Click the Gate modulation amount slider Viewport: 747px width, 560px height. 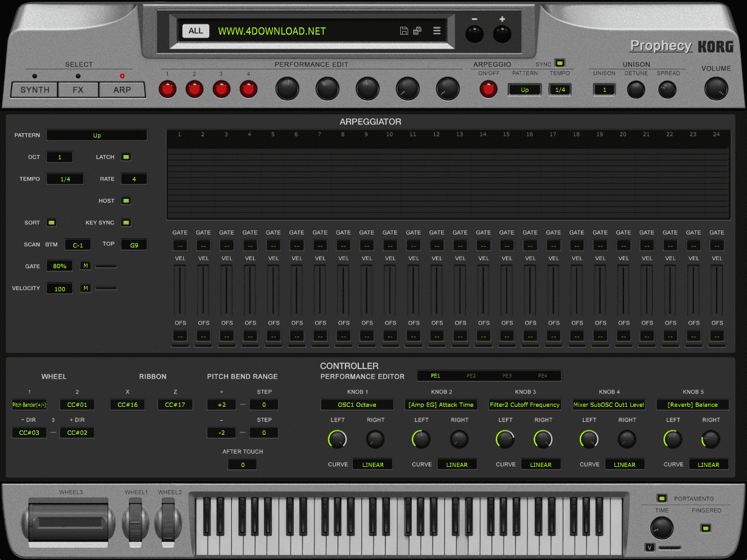coord(106,266)
